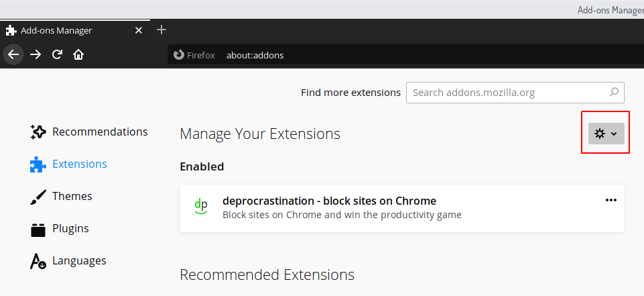
Task: Open the gear tools dropdown for extensions
Action: 606,134
